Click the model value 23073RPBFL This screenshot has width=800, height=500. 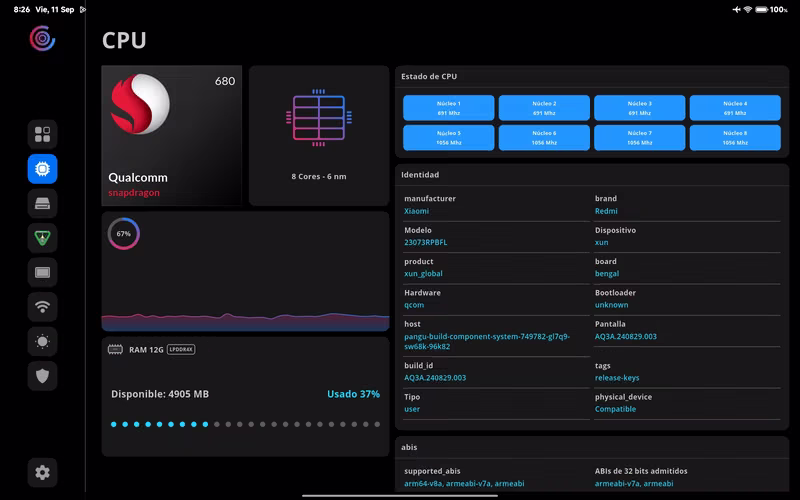(x=426, y=242)
